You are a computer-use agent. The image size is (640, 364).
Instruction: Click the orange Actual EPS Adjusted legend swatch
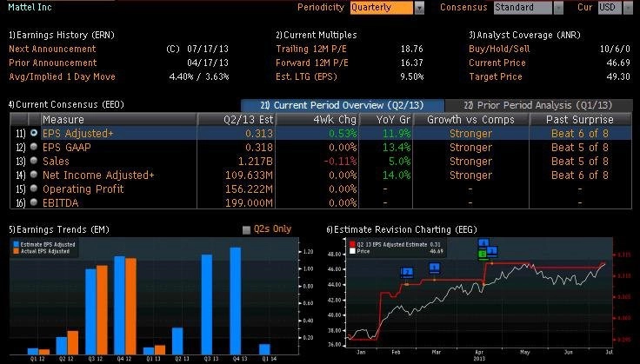coord(17,251)
